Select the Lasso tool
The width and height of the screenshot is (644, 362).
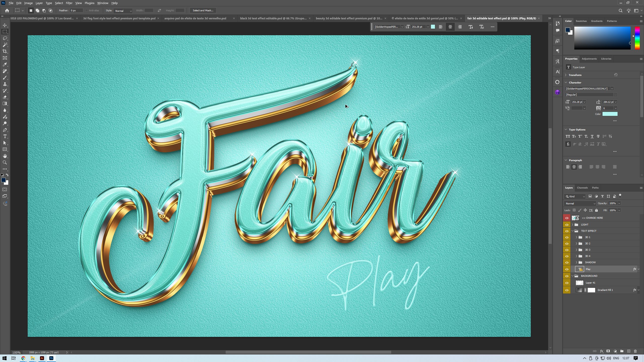coord(5,38)
